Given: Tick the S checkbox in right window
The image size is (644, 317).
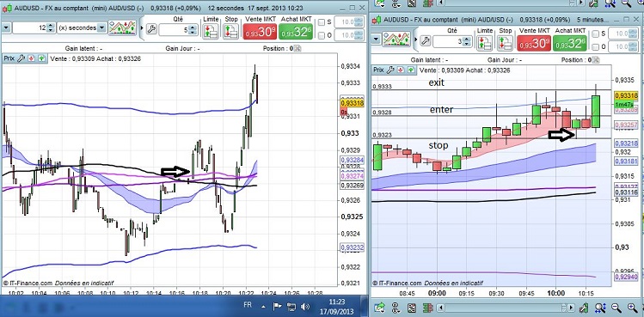Looking at the screenshot, I should pos(596,34).
